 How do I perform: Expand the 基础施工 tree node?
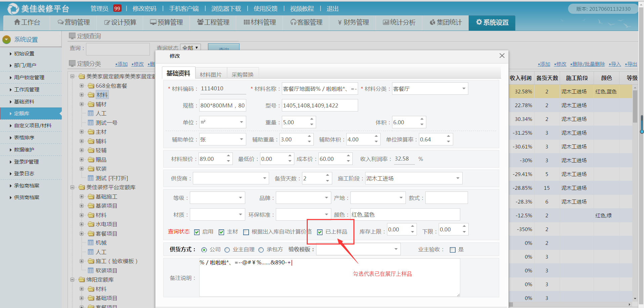pos(82,196)
